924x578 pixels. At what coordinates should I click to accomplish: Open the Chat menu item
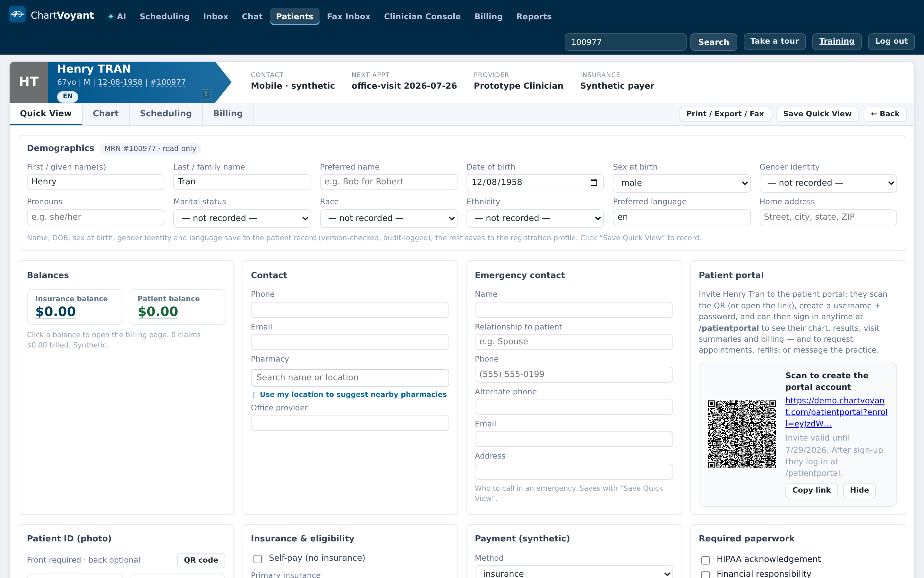click(252, 16)
